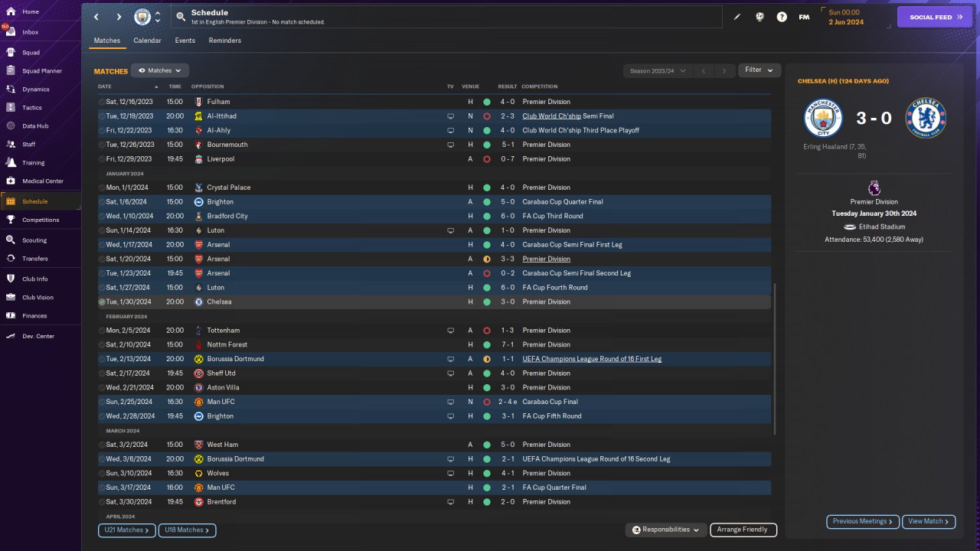Click the date and time continue box

(x=854, y=17)
